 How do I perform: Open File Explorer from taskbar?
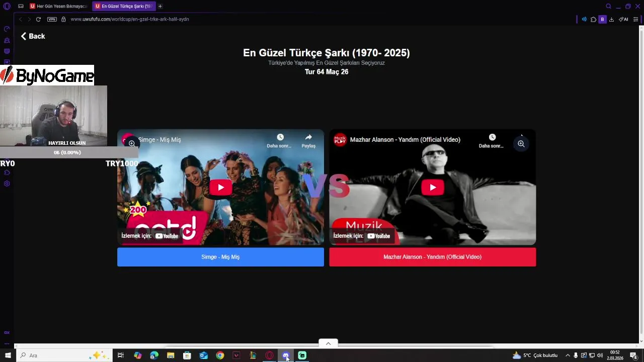coord(171,355)
